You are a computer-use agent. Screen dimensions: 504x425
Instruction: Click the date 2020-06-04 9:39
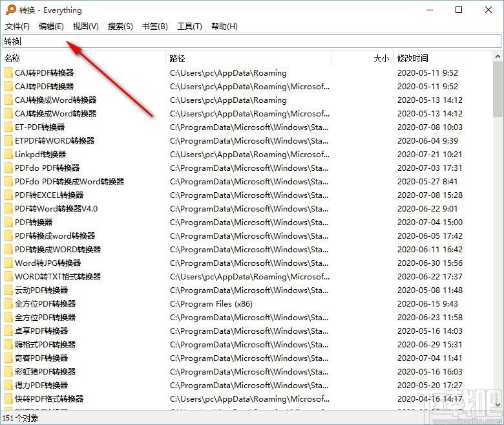(428, 140)
